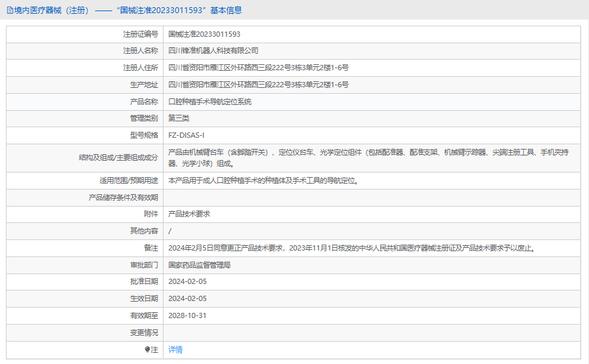Select registration number 国械注准20233011593 value cell

point(204,33)
